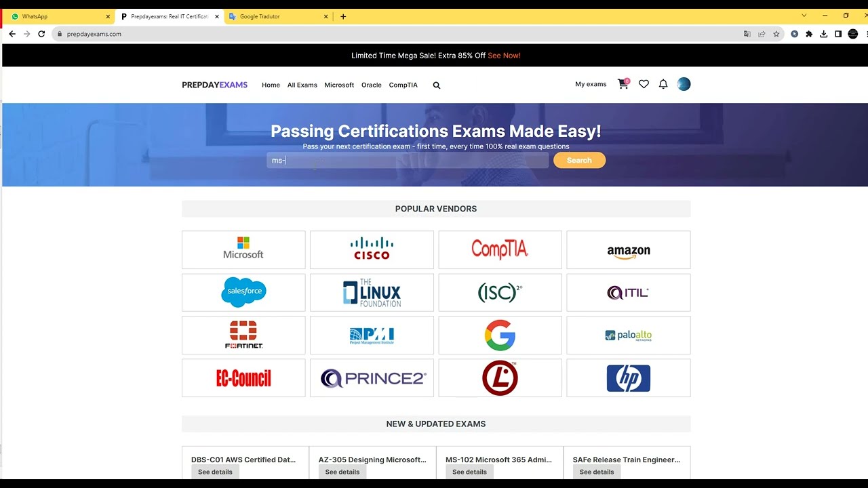Select the Palo Alto Networks vendor card
868x488 pixels.
(x=629, y=335)
